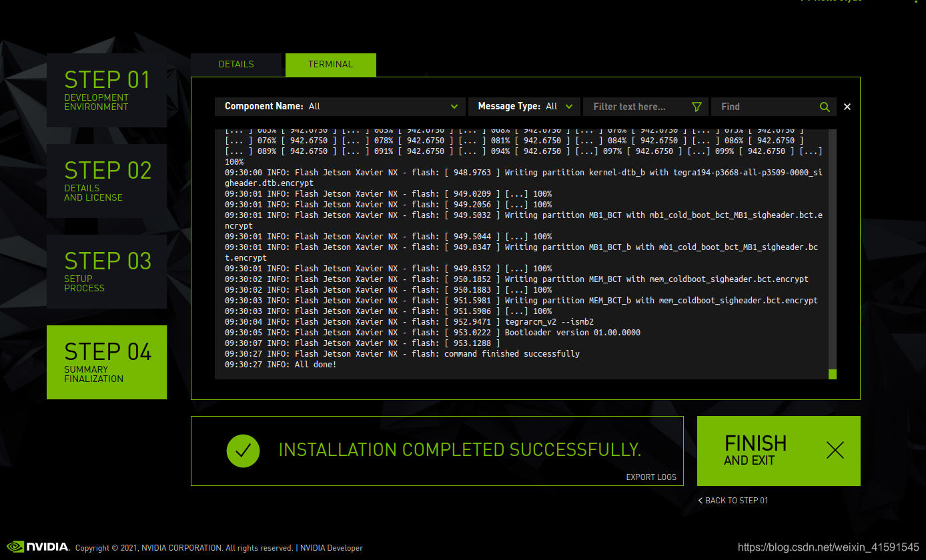Switch to the DETAILS tab
Screen dimensions: 926x560
coord(236,65)
